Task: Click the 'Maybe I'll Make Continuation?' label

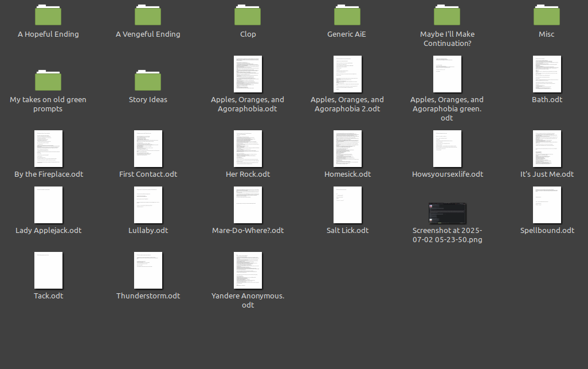Action: point(448,38)
